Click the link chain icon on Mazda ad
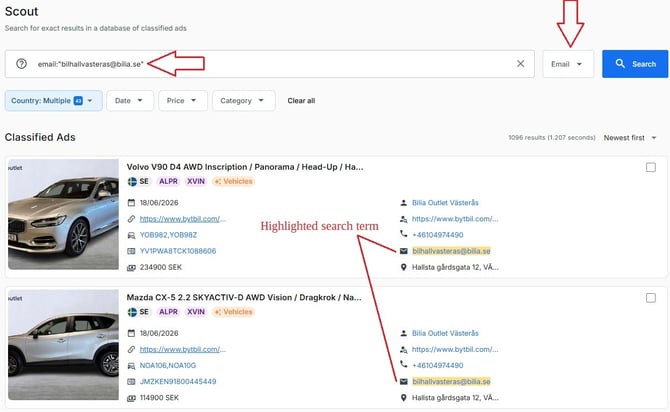Screen dimensions: 670x412 pos(131,349)
